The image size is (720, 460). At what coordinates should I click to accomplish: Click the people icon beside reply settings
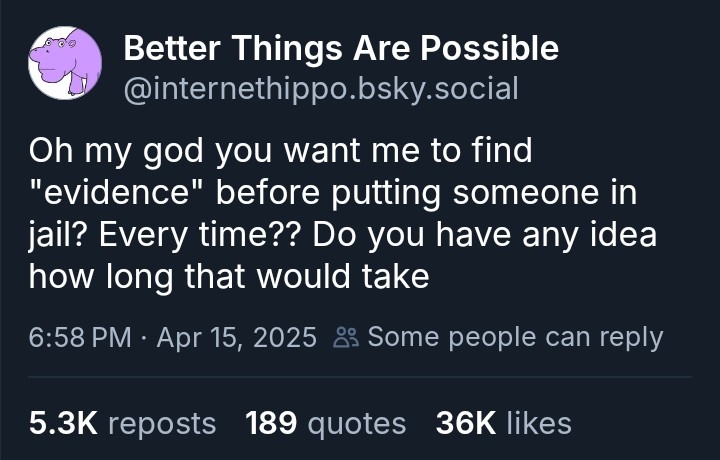[x=343, y=338]
